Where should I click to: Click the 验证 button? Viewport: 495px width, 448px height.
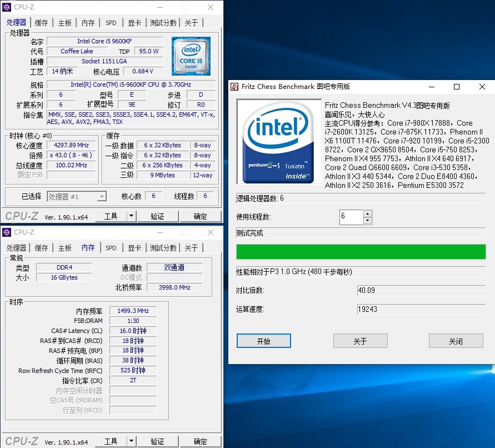[x=157, y=216]
